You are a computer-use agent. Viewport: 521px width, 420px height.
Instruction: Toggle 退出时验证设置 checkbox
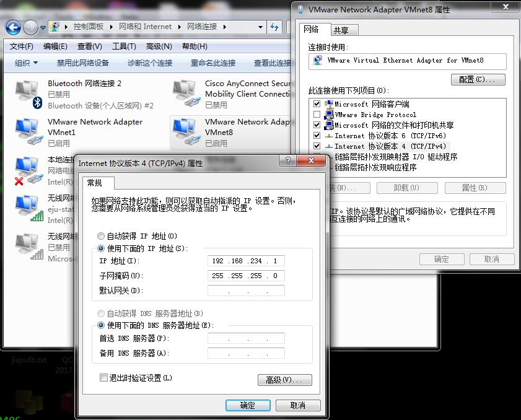[103, 378]
